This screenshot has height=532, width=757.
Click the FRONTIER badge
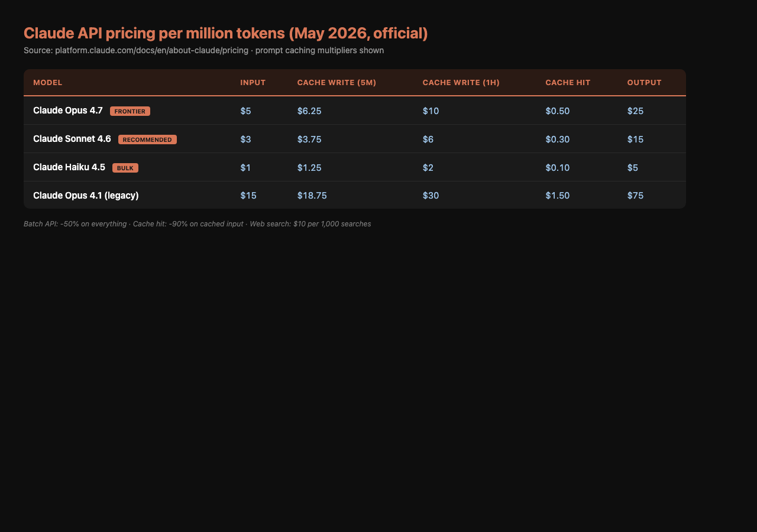coord(130,111)
